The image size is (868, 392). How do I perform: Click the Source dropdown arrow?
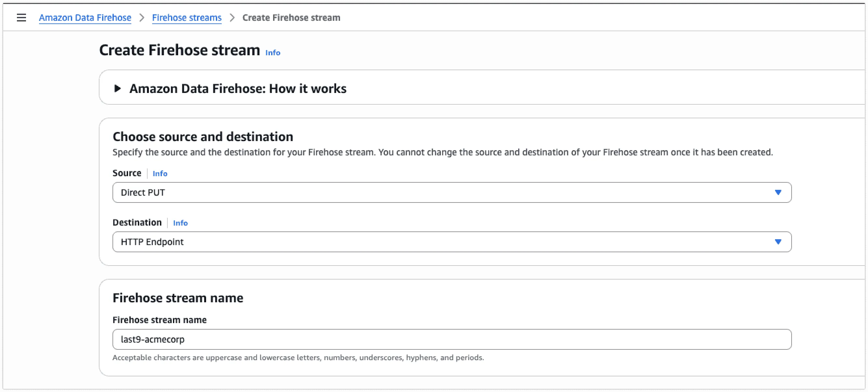pos(778,192)
